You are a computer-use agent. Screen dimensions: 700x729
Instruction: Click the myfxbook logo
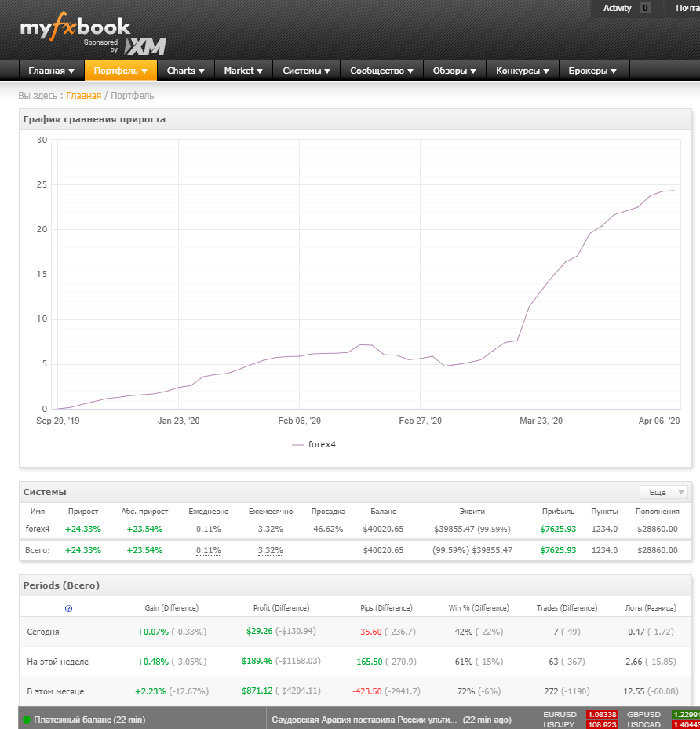[x=75, y=27]
